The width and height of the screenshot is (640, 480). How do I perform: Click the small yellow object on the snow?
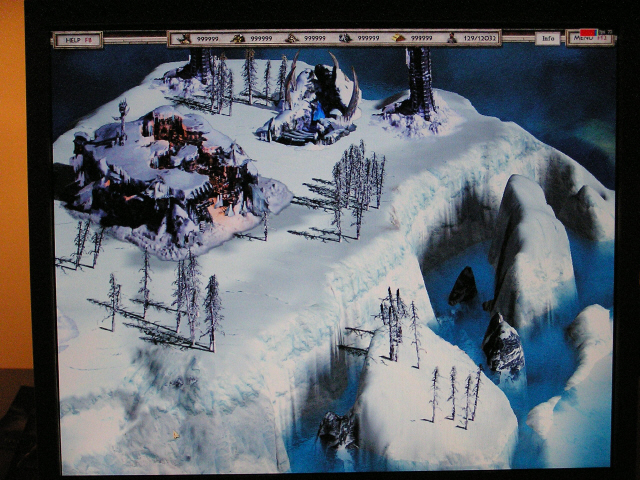174,434
